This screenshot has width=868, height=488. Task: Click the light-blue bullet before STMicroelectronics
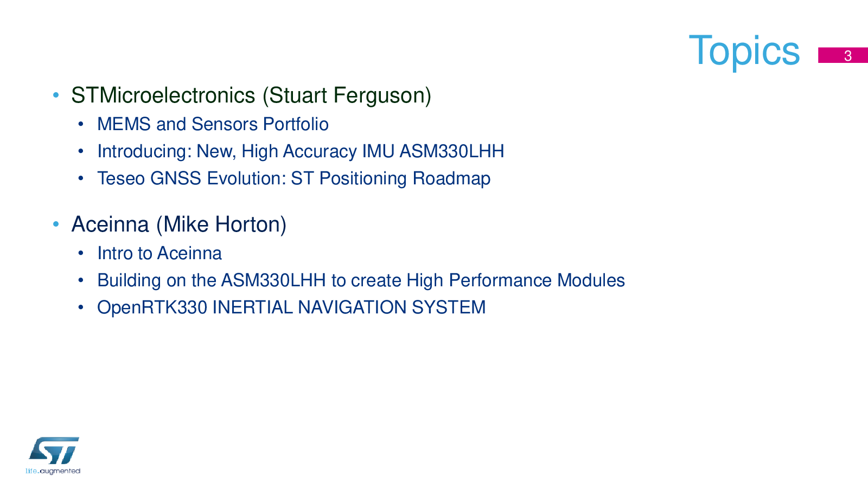pyautogui.click(x=56, y=96)
